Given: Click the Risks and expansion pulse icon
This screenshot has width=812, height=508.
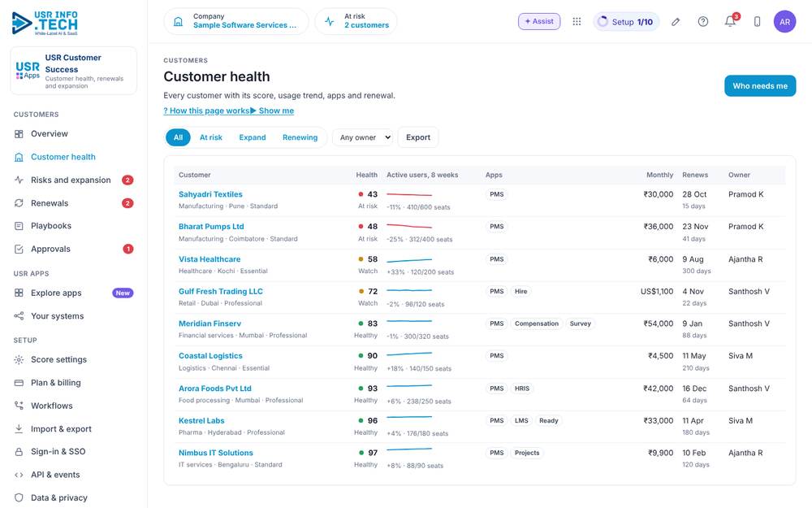Looking at the screenshot, I should tap(19, 180).
